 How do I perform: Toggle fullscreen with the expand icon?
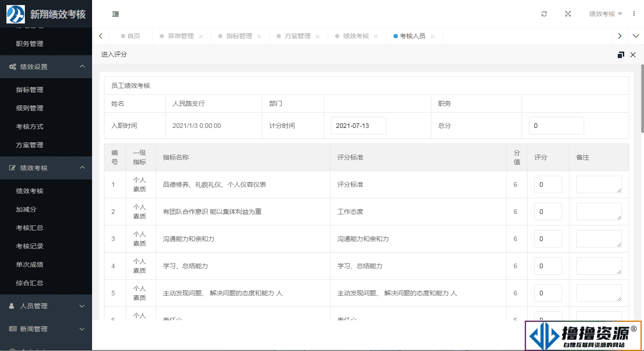(568, 14)
